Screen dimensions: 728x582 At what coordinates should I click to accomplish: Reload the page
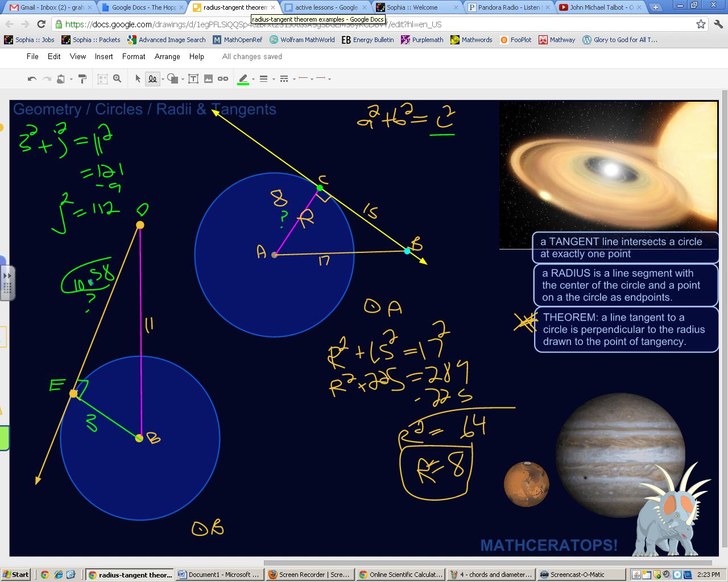coord(41,24)
